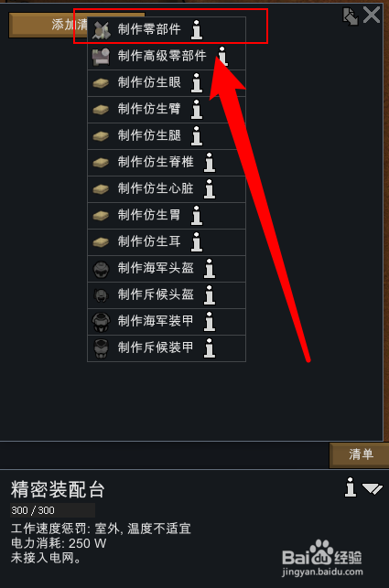Viewport: 389px width, 588px height.
Task: Choose 制作仿生耳 recipe
Action: (167, 242)
